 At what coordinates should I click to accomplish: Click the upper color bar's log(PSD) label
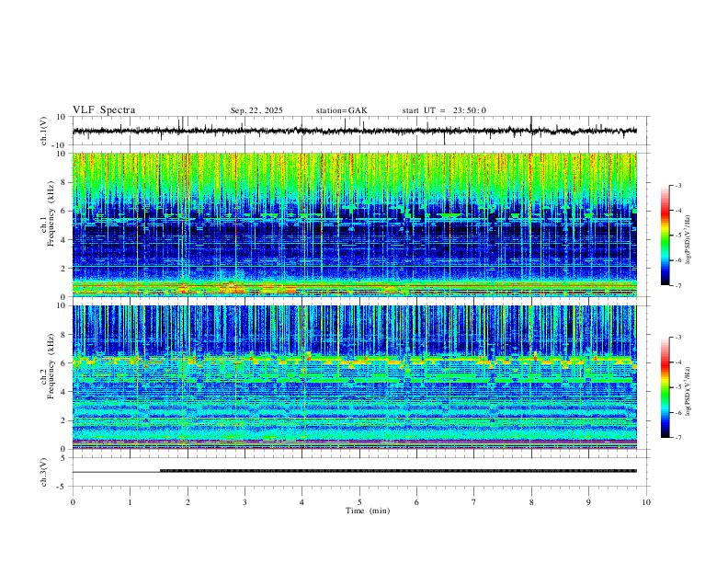[x=688, y=239]
